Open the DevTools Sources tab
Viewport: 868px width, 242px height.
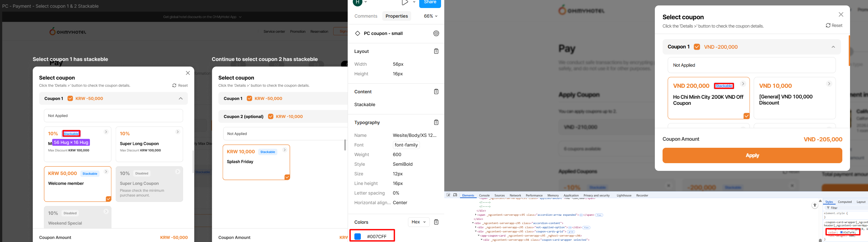(500, 196)
